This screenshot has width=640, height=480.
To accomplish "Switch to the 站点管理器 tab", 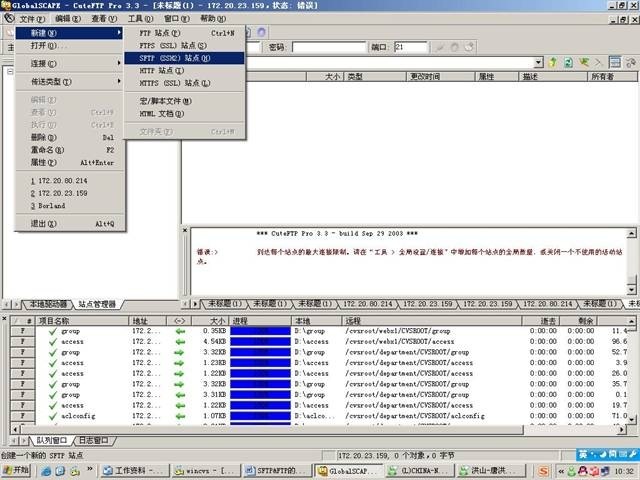I will pyautogui.click(x=96, y=303).
